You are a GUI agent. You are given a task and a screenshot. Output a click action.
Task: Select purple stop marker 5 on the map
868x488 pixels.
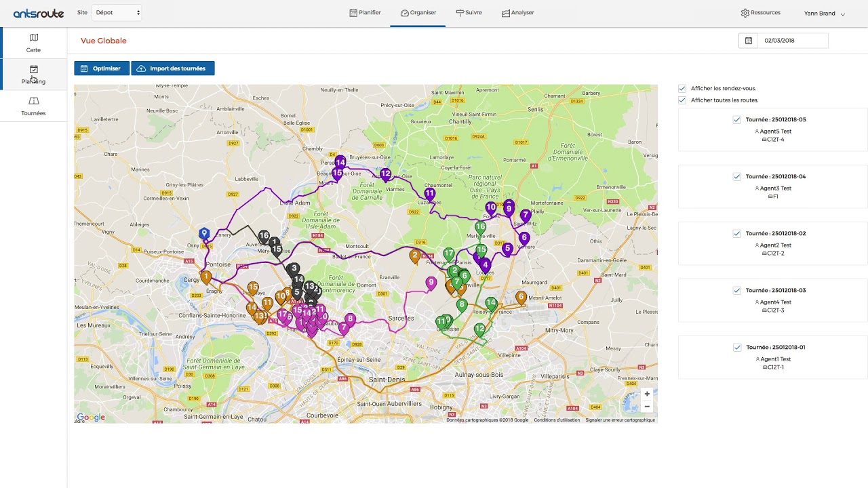coord(507,249)
